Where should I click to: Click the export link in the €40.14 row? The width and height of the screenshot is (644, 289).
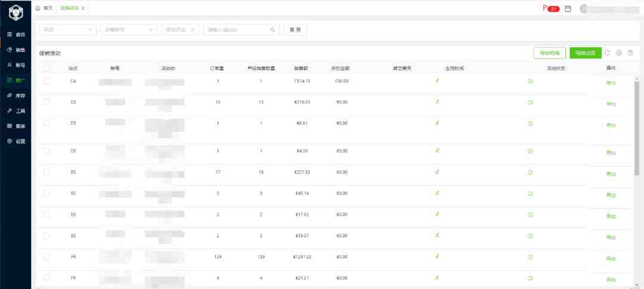coord(611,195)
